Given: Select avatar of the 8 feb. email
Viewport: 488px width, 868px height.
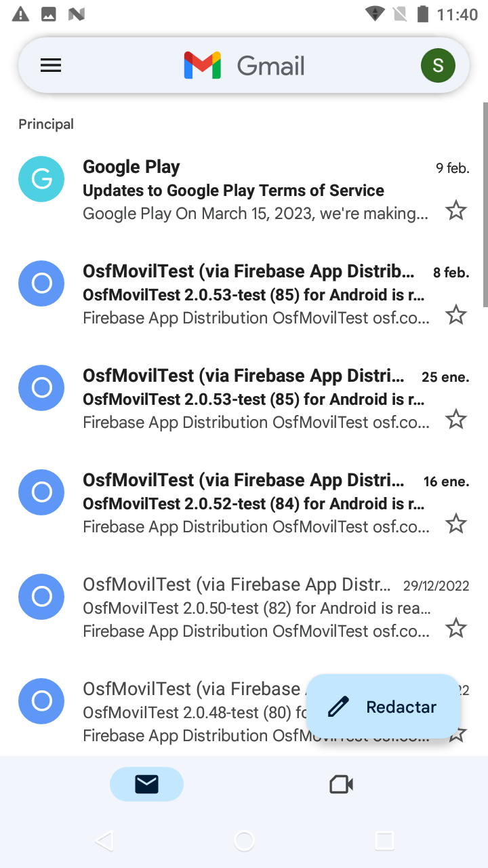Looking at the screenshot, I should [x=41, y=283].
